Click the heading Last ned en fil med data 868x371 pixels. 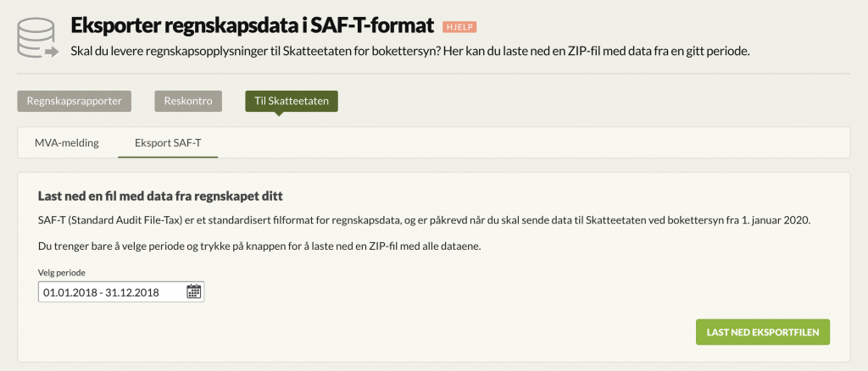click(x=161, y=197)
